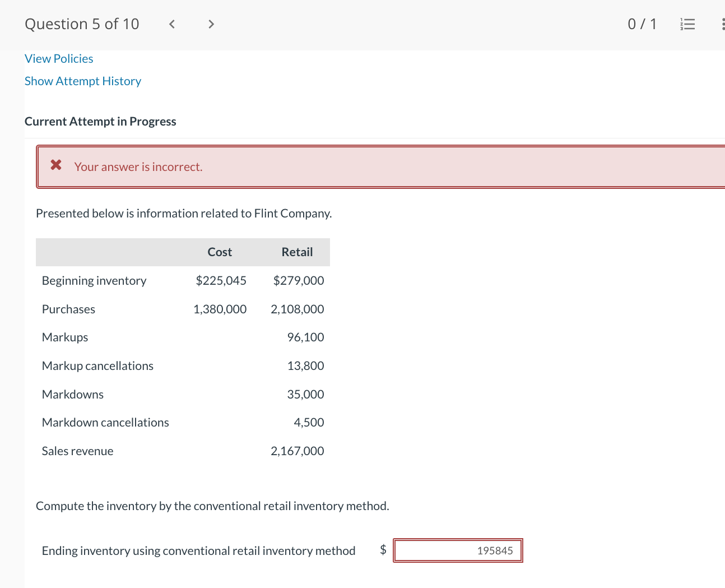Screen dimensions: 725x588
Task: Open the question list icon
Action: coord(687,24)
